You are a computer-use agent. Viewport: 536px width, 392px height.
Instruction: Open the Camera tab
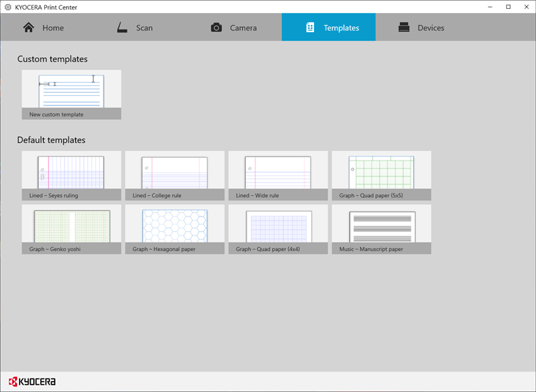(x=234, y=27)
